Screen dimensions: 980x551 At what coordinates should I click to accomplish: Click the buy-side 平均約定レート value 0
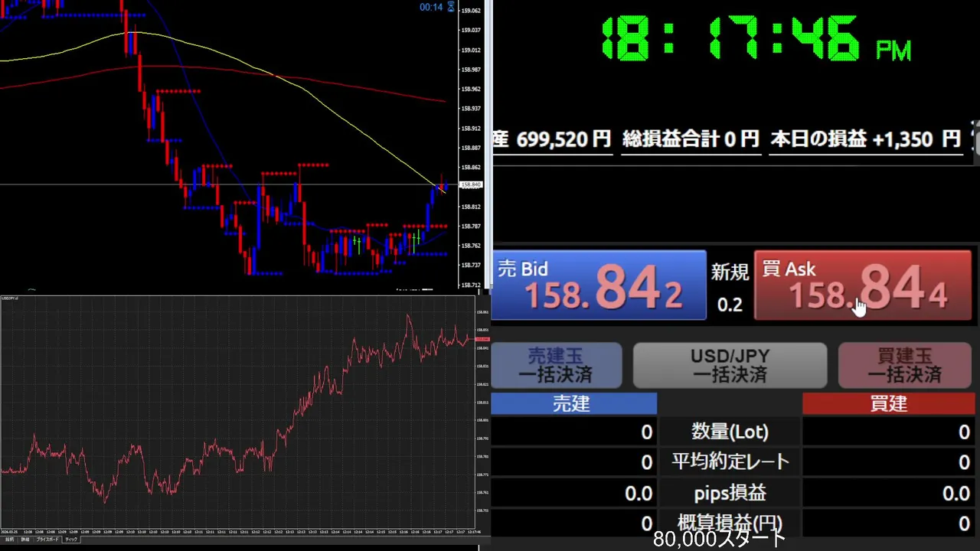[964, 462]
